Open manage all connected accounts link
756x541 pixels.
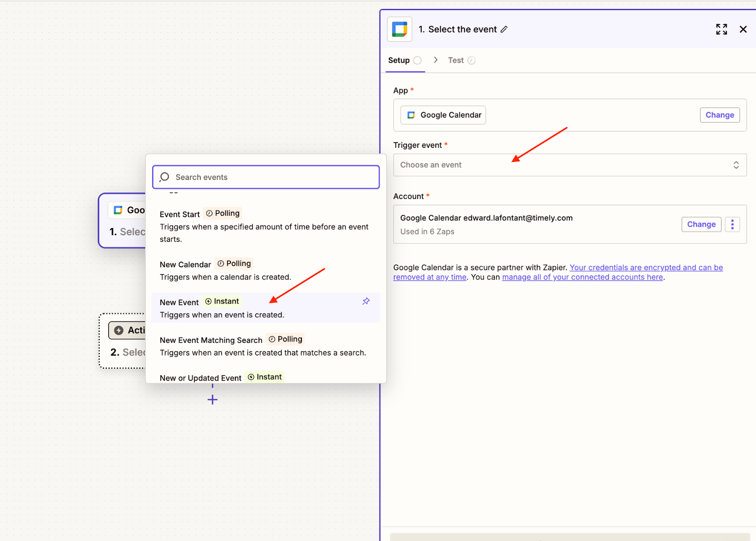(582, 277)
